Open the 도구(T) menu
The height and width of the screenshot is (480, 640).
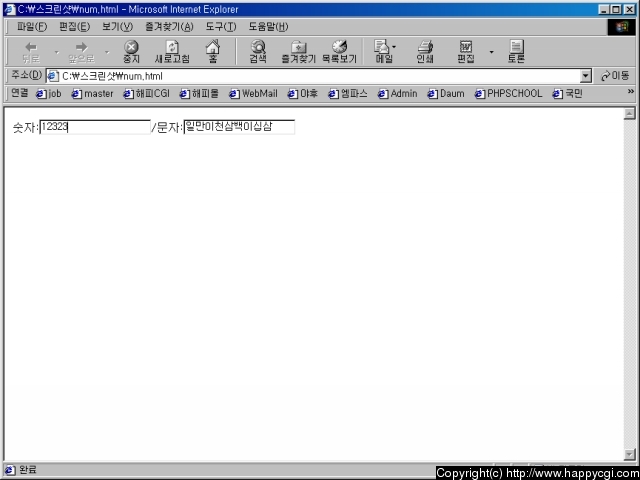click(x=220, y=27)
